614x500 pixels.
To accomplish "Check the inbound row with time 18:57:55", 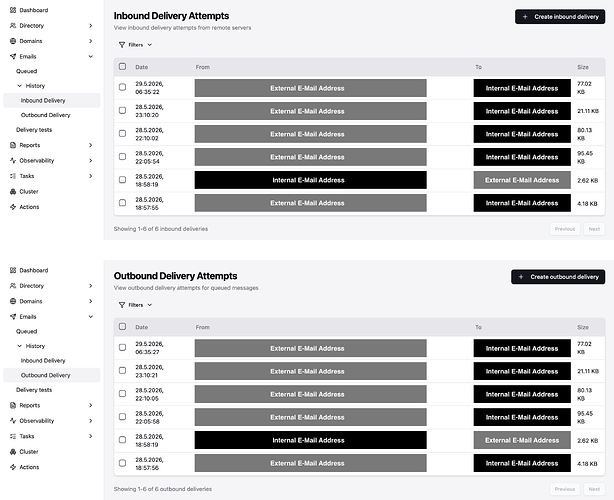I will click(123, 203).
